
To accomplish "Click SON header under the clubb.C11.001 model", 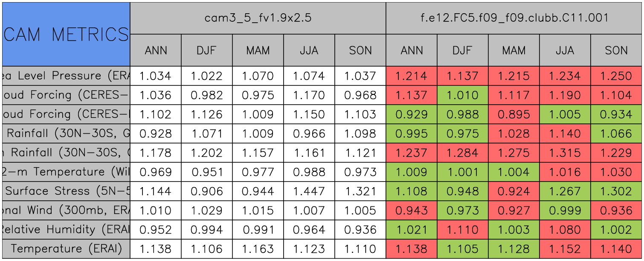I will [616, 50].
